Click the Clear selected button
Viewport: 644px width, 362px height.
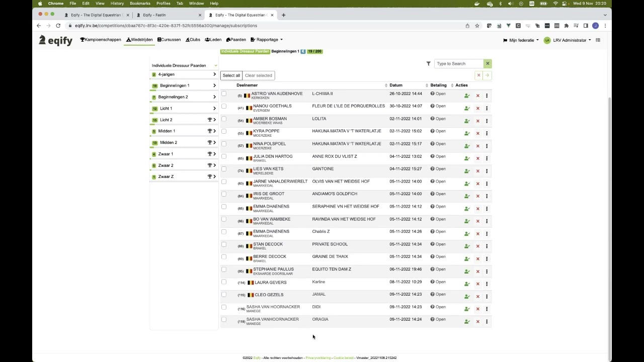tap(259, 75)
